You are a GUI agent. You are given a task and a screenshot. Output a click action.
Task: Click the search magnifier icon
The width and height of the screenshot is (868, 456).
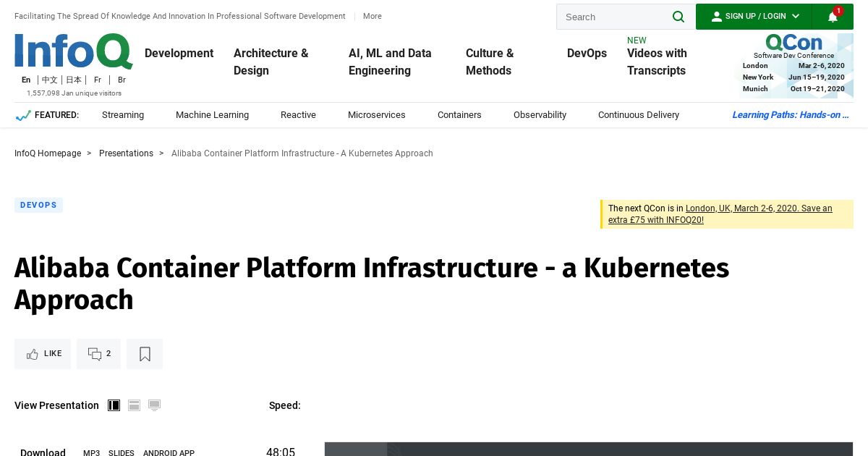point(678,17)
